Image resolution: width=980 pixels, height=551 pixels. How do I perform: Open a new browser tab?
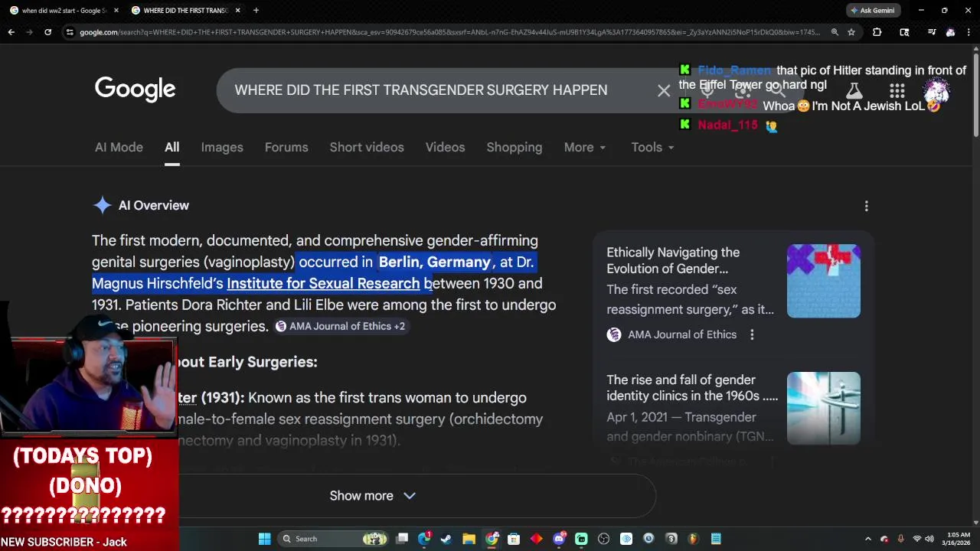tap(256, 10)
